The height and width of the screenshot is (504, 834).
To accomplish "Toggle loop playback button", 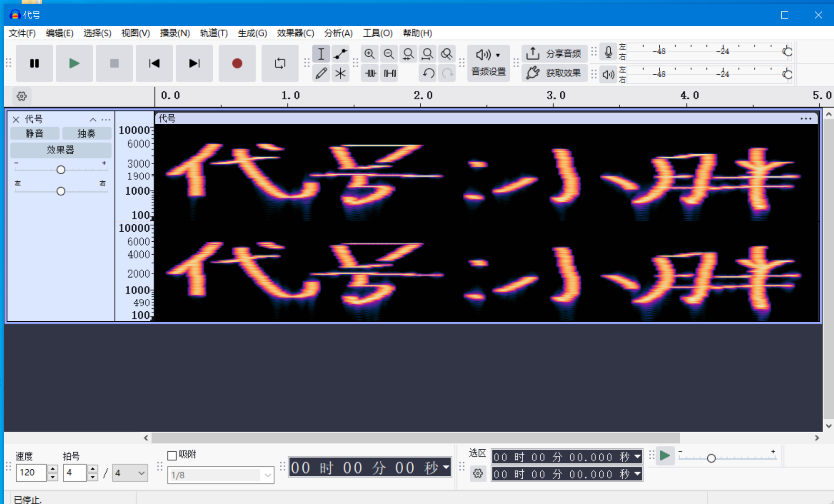I will [x=280, y=63].
